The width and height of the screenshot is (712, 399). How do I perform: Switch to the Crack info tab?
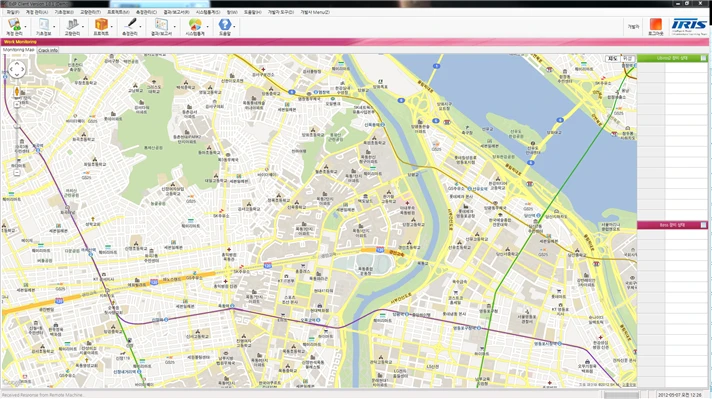[x=48, y=50]
